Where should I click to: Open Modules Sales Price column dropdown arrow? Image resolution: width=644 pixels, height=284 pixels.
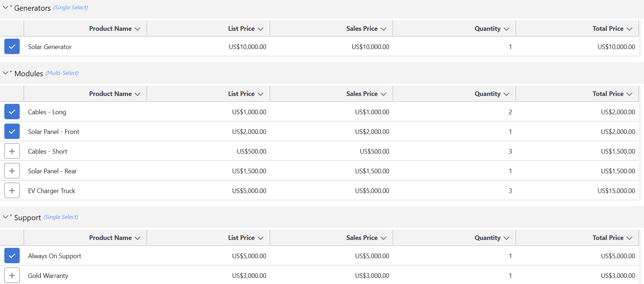[383, 94]
